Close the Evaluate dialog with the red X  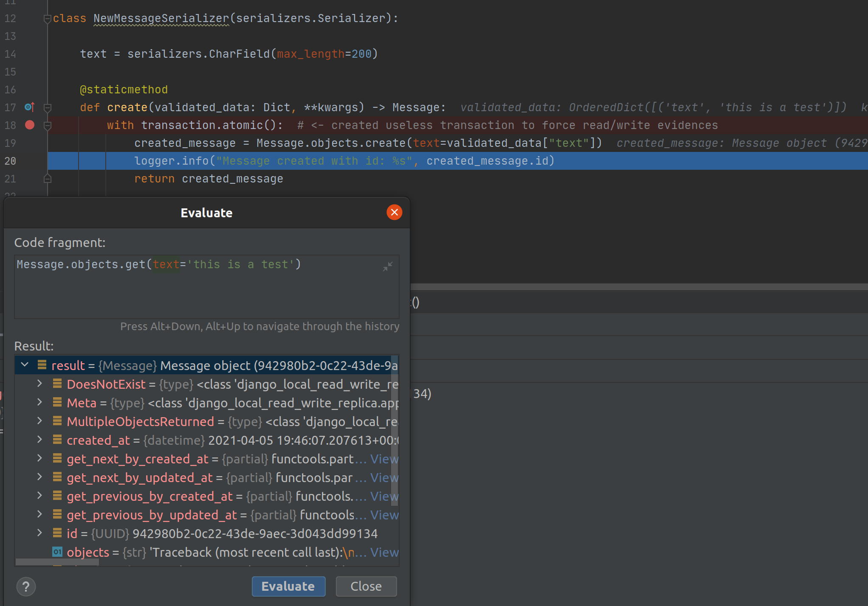(394, 212)
